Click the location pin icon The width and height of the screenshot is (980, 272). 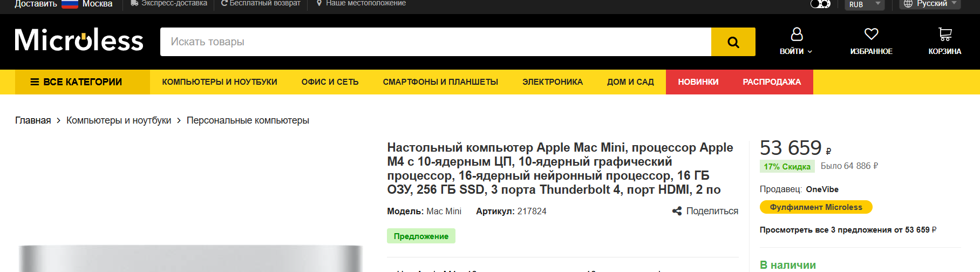click(319, 3)
